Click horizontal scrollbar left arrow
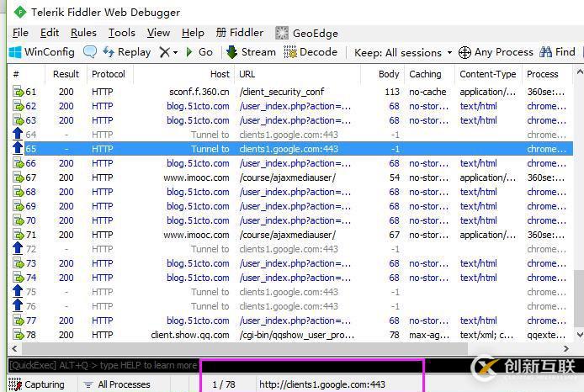 click(14, 348)
